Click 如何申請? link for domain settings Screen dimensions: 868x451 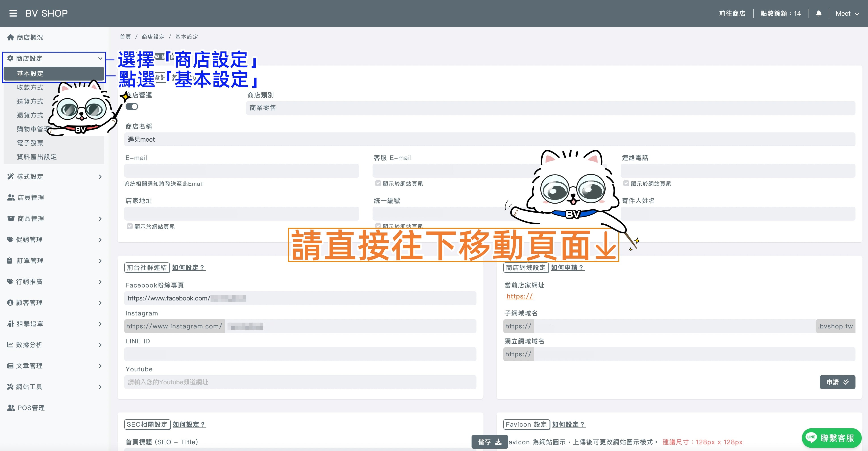[x=567, y=268]
